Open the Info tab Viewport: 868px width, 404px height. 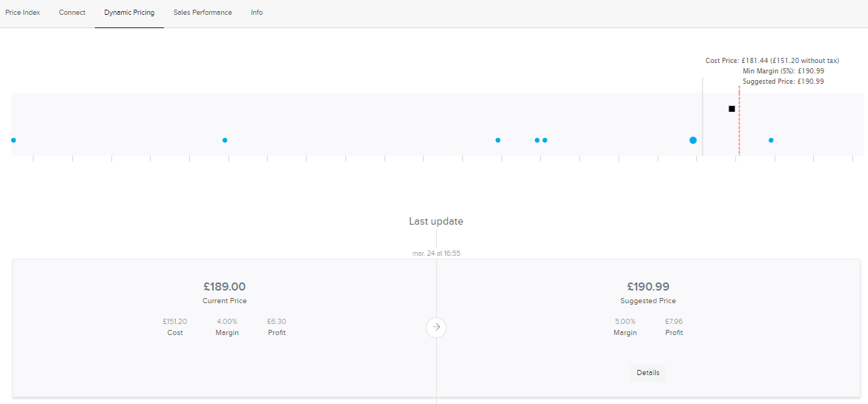pyautogui.click(x=257, y=13)
